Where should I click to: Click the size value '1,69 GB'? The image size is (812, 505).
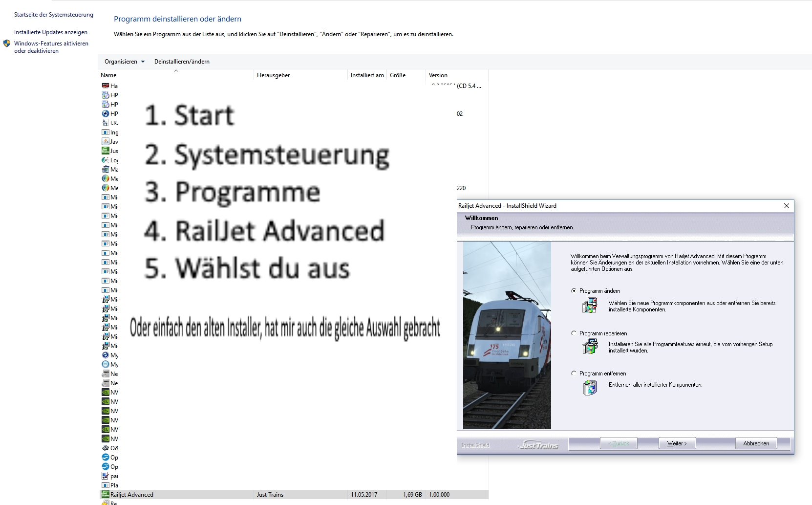(x=413, y=495)
